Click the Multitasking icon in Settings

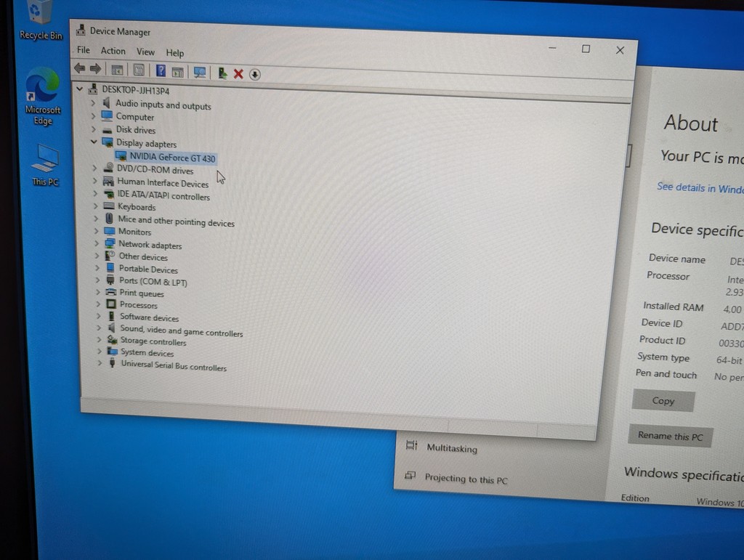(411, 445)
